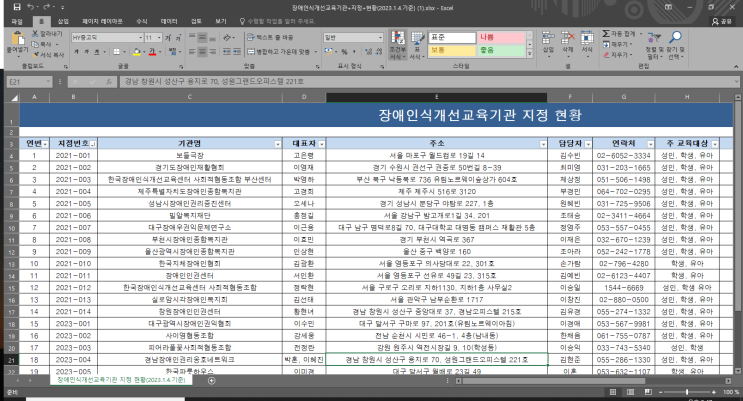Switch to Page Layout view in the status bar

tap(630, 392)
